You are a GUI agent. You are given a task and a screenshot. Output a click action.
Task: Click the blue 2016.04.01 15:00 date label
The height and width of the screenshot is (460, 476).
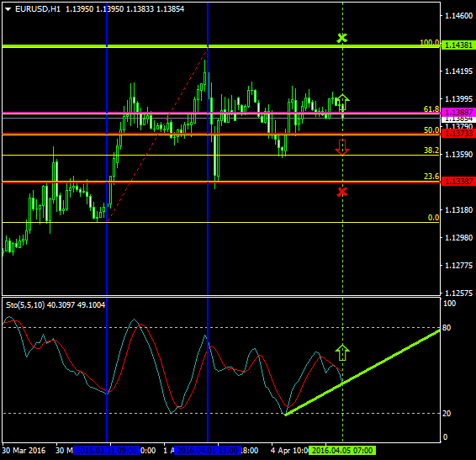coord(208,450)
